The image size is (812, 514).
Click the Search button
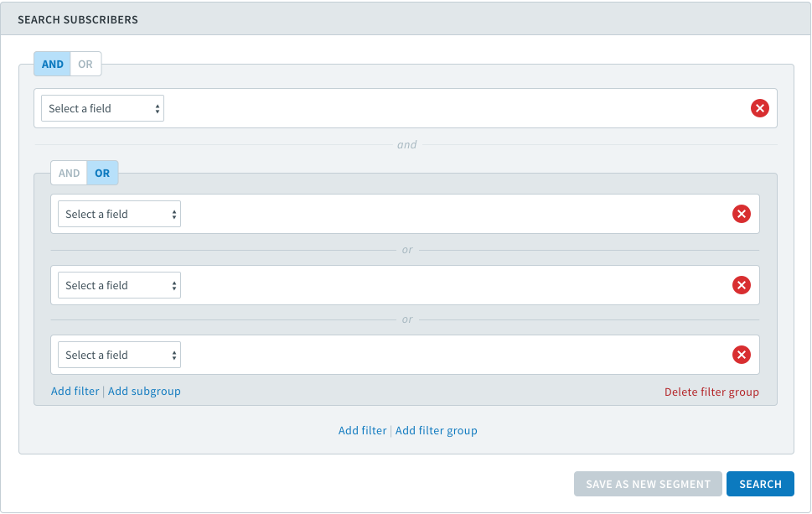tap(760, 484)
